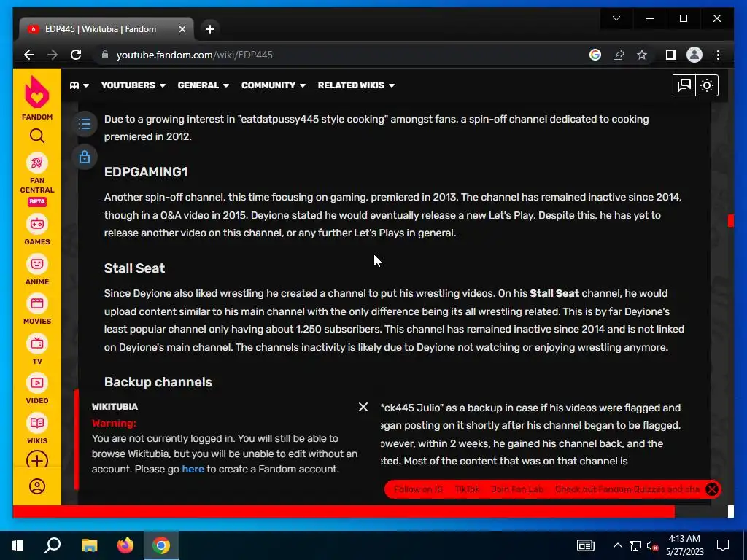Open the Windows Start menu
This screenshot has width=747, height=560.
(18, 545)
